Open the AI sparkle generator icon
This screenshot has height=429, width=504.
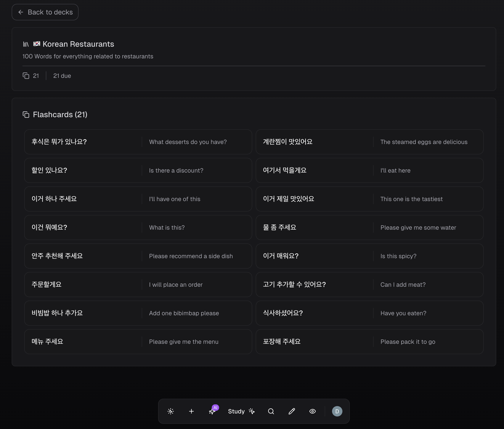pyautogui.click(x=212, y=411)
